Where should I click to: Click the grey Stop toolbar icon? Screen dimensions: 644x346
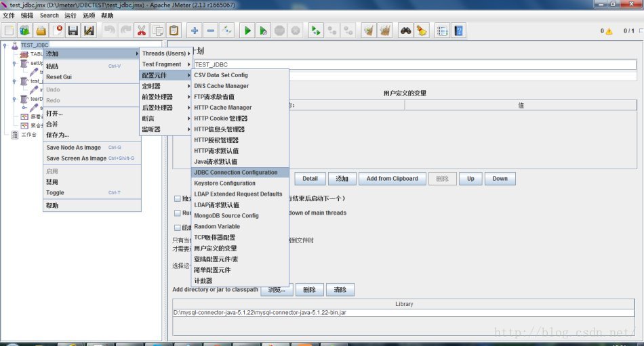[x=280, y=30]
